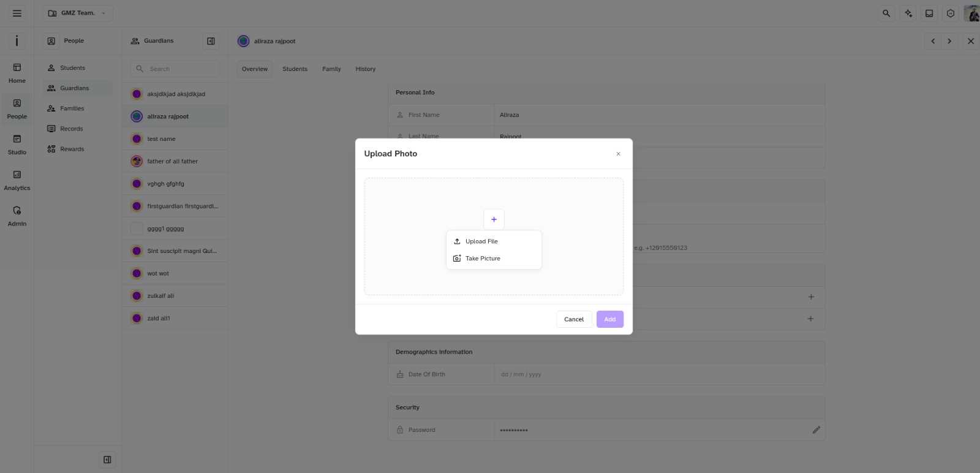Viewport: 980px width, 473px height.
Task: Open Students in People sidebar
Action: pyautogui.click(x=77, y=68)
